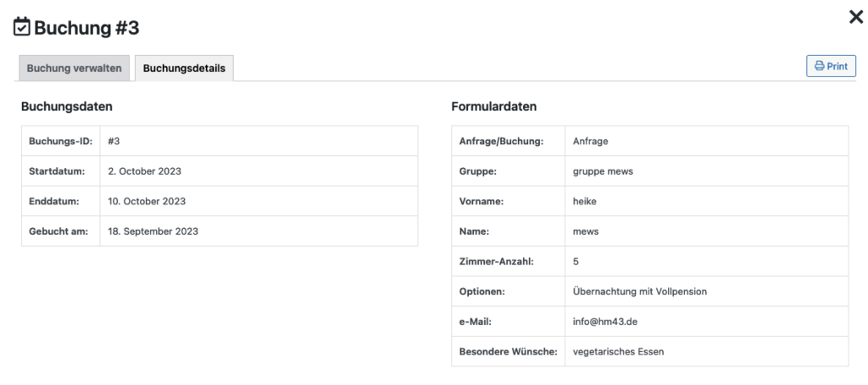Click the Formulardaten section heading
This screenshot has width=868, height=385.
[x=494, y=107]
